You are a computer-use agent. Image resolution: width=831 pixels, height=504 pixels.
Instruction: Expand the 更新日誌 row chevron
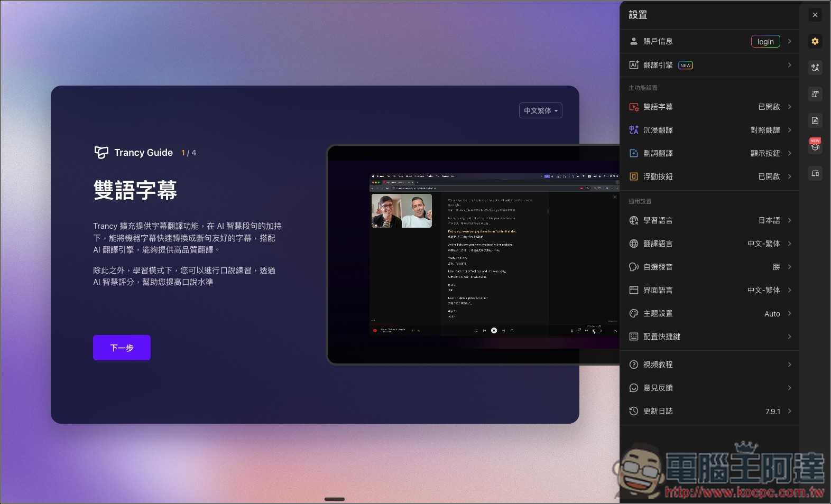(789, 411)
